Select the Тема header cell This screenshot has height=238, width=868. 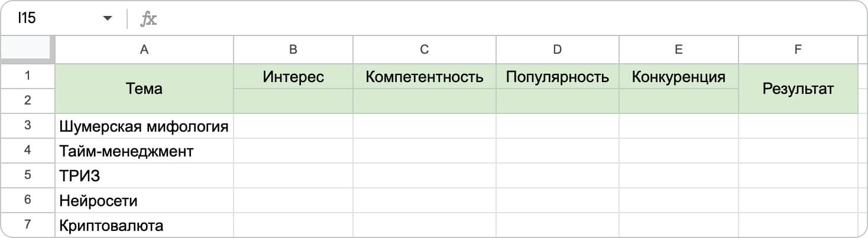[x=144, y=89]
